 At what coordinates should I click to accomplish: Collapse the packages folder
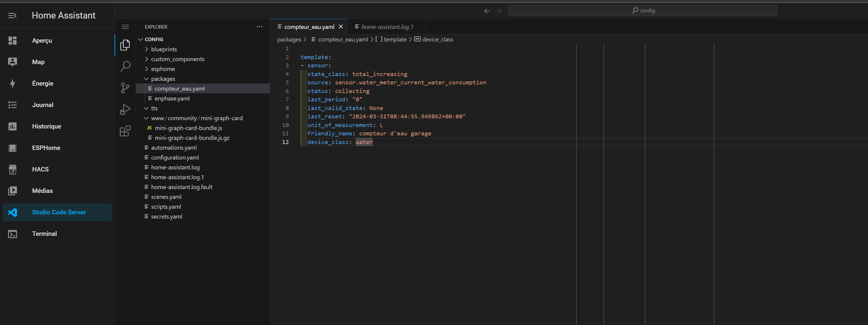[x=147, y=78]
